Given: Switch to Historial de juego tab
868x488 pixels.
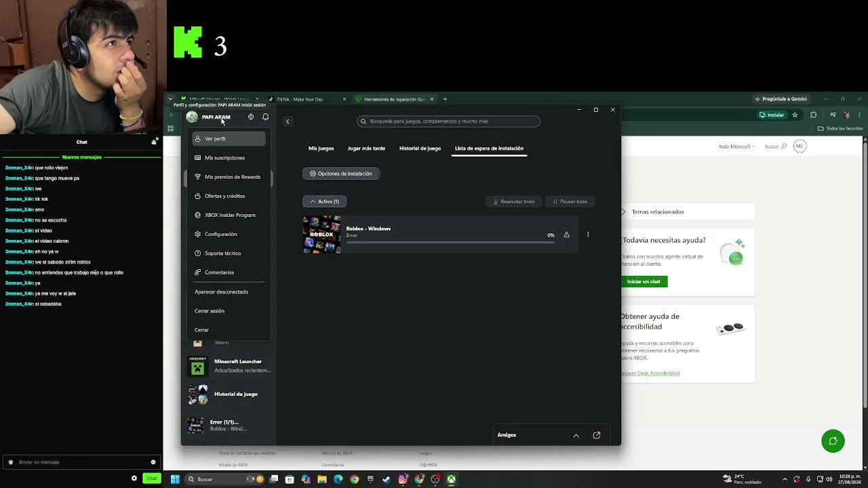Looking at the screenshot, I should coord(420,148).
